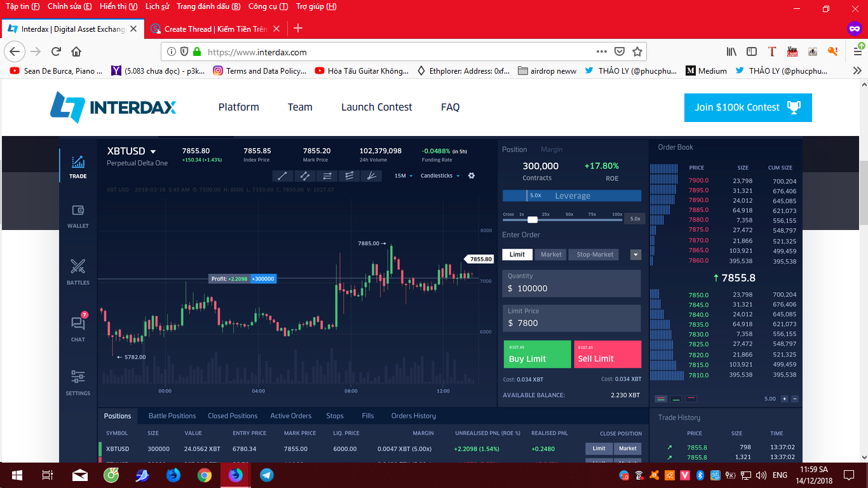Open the Windows Start menu

17,475
